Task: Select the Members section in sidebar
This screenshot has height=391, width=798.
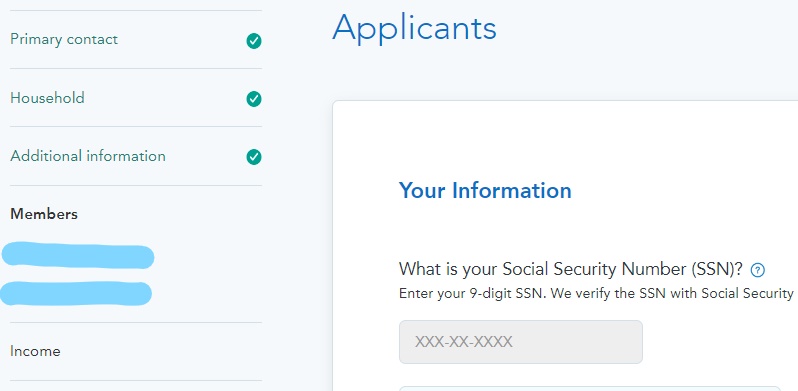Action: coord(44,214)
